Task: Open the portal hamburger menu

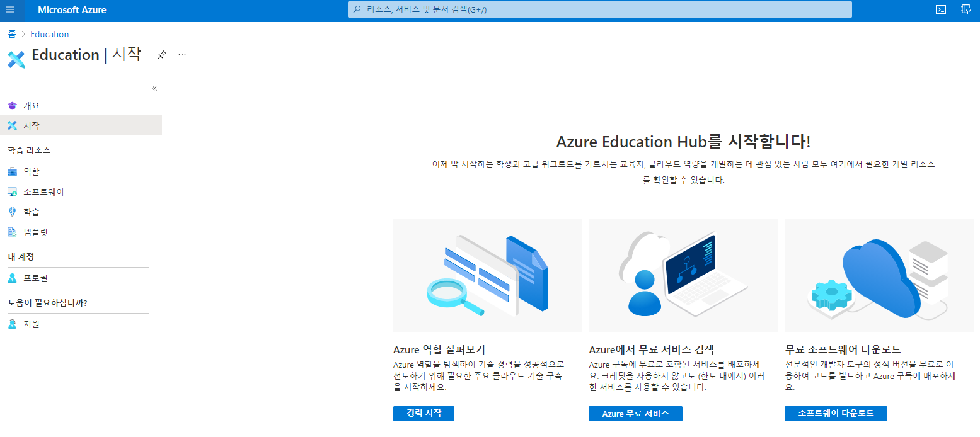Action: click(10, 10)
